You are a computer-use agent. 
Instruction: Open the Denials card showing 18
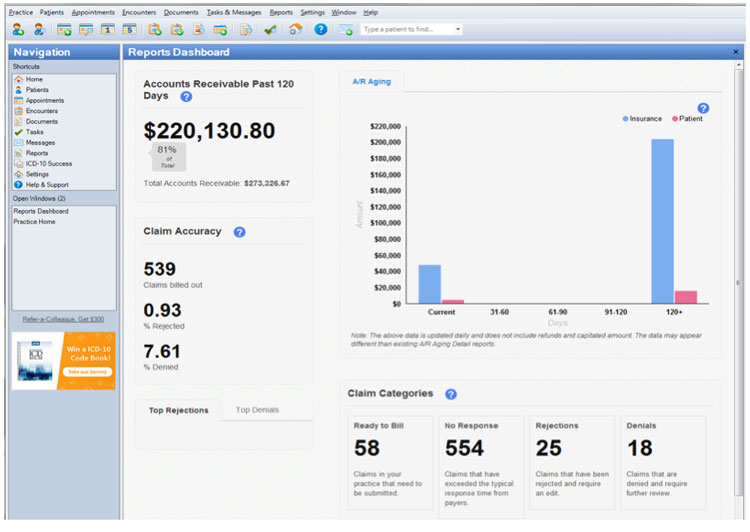(x=663, y=462)
